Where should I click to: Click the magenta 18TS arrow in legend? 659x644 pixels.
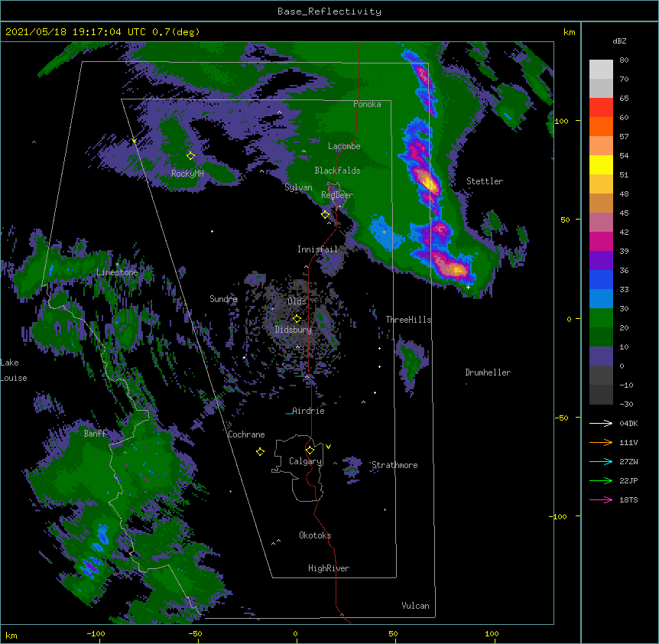(601, 499)
